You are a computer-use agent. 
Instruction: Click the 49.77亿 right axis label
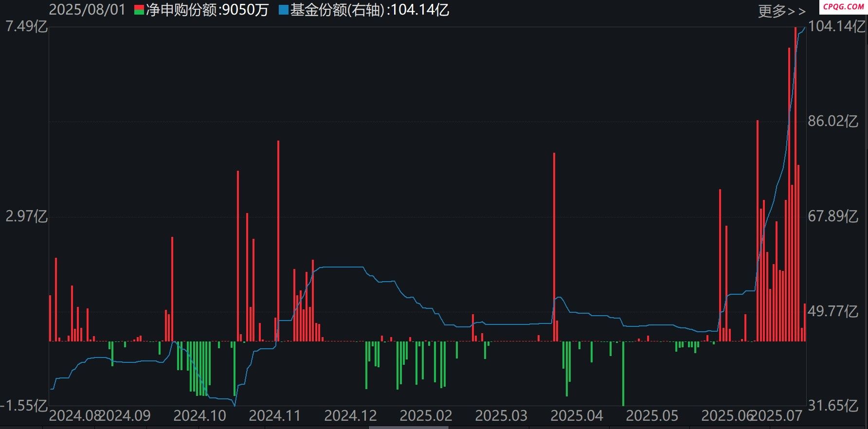click(833, 311)
